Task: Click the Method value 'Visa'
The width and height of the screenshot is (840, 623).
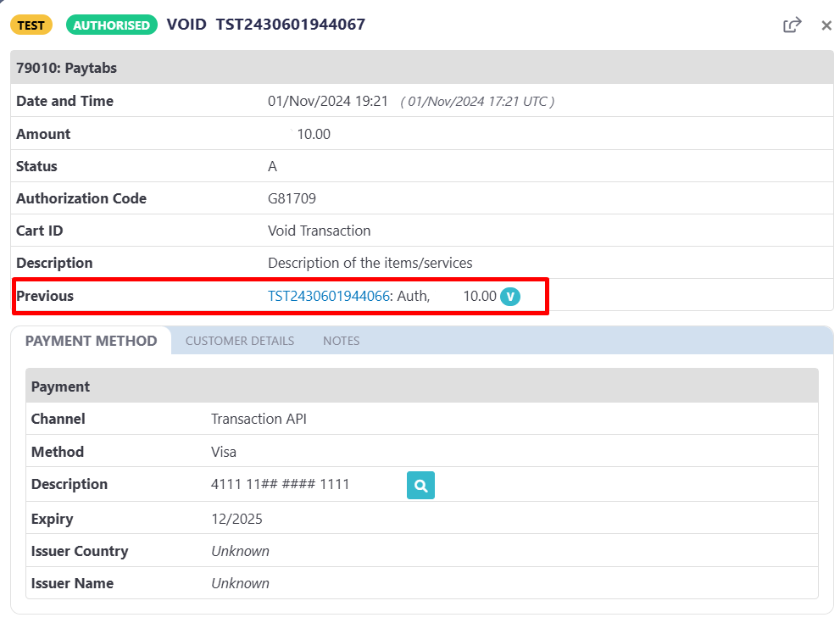Action: tap(224, 452)
